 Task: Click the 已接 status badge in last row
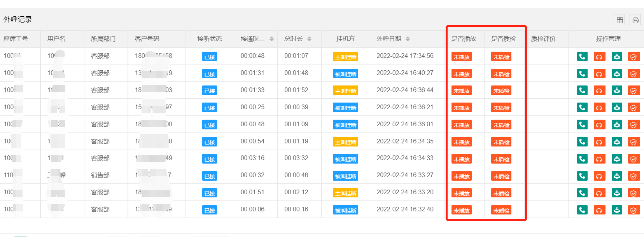coord(210,211)
